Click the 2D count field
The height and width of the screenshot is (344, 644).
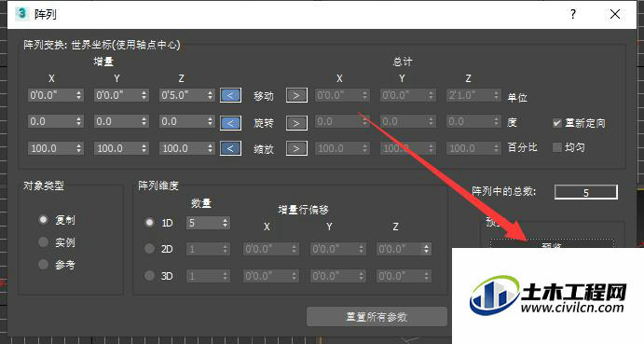pos(208,249)
